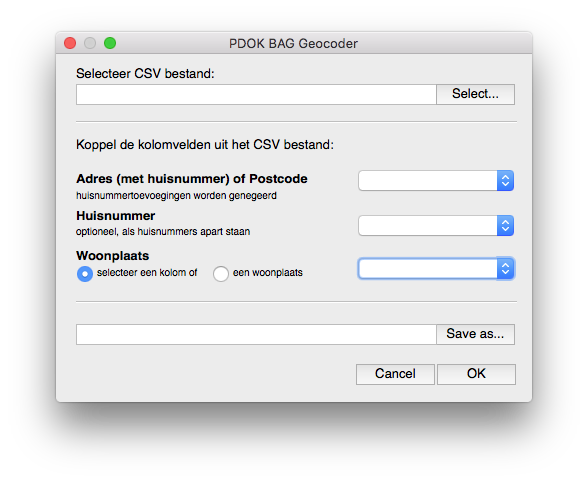588x482 pixels.
Task: Confirm the dialog with OK
Action: tap(476, 374)
